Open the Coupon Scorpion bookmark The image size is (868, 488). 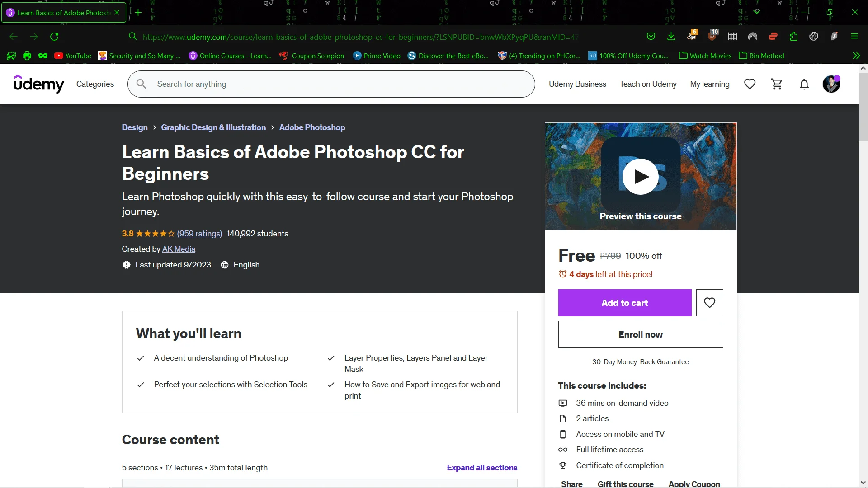311,56
